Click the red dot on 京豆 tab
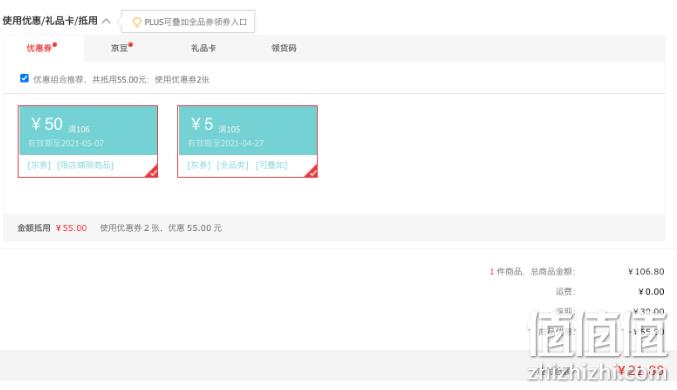The width and height of the screenshot is (677, 390). (x=130, y=44)
